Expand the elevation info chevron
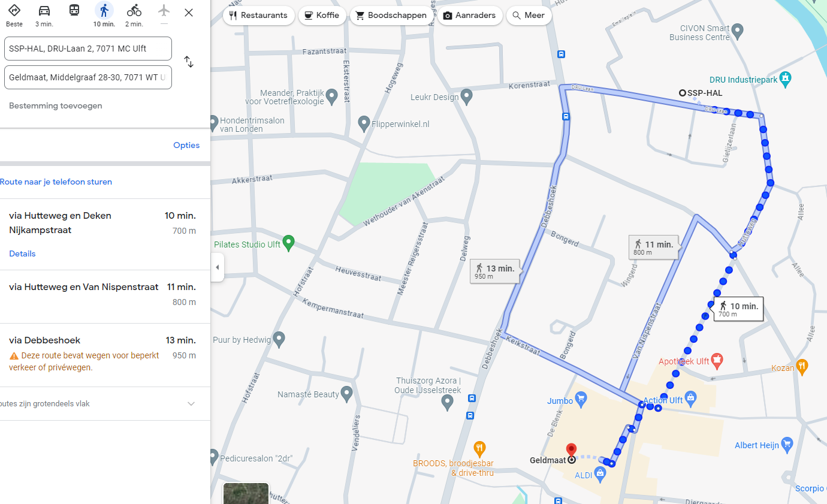Image resolution: width=827 pixels, height=504 pixels. [191, 404]
